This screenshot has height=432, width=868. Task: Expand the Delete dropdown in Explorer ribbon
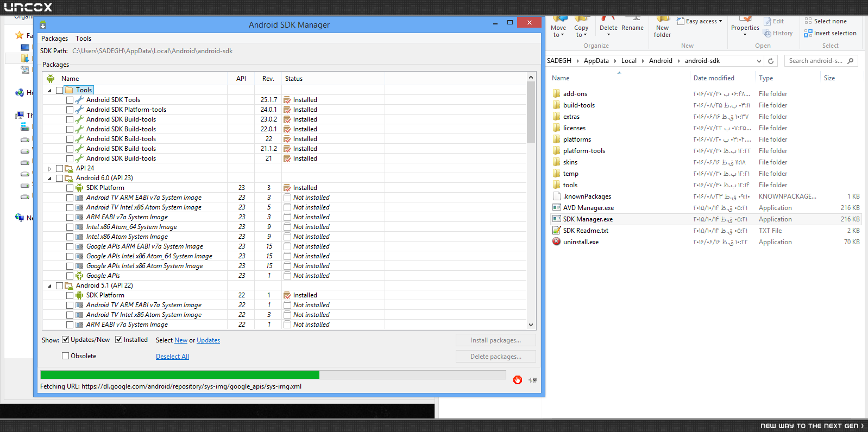pyautogui.click(x=608, y=35)
